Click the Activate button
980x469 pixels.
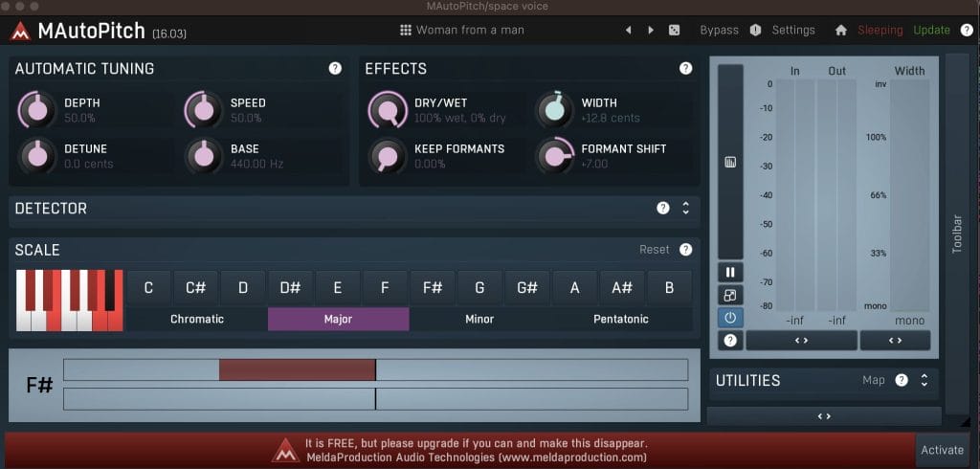(x=942, y=450)
